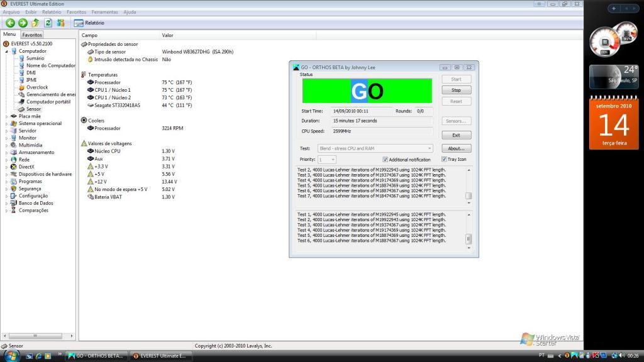Viewport: 644px width, 362px height.
Task: Select the Menu tab in the sidebar
Action: 9,35
